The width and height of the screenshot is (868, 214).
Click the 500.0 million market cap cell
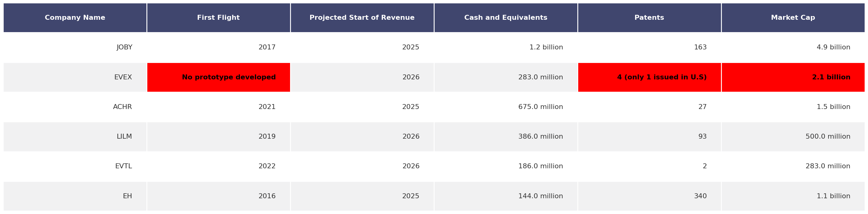pyautogui.click(x=793, y=136)
